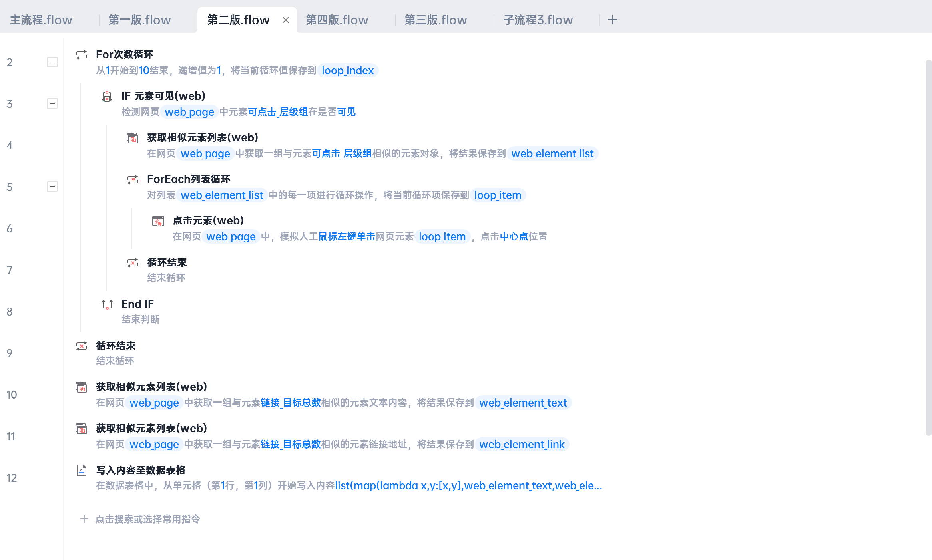This screenshot has height=560, width=932.
Task: Click the End IF icon
Action: tap(107, 304)
